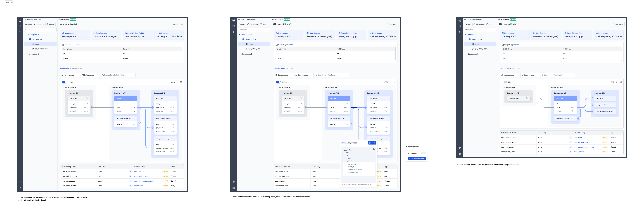Click the blue Test button in connector popover

[372, 143]
